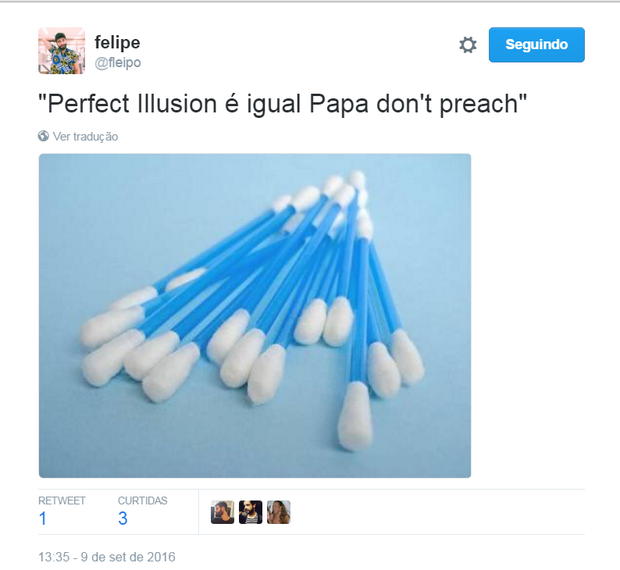Show the curtidas count of 3
The height and width of the screenshot is (570, 620).
tap(123, 518)
